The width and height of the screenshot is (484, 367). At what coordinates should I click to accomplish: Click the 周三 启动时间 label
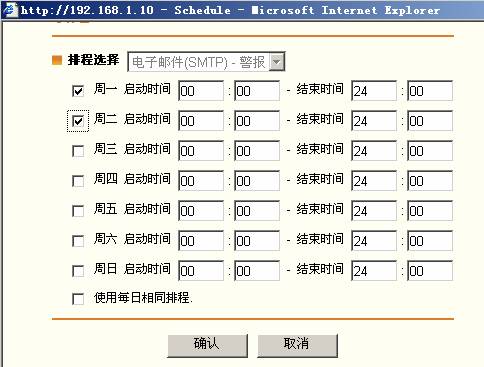132,149
